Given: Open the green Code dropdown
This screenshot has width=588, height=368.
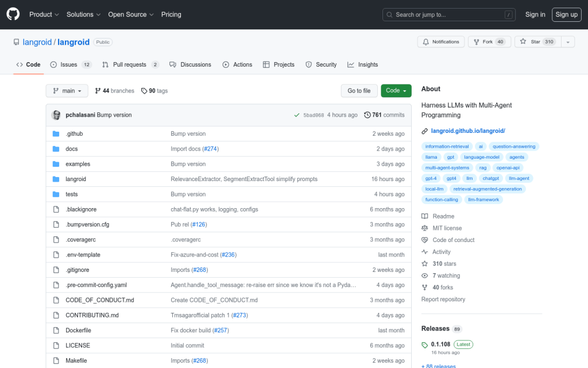Looking at the screenshot, I should point(396,91).
